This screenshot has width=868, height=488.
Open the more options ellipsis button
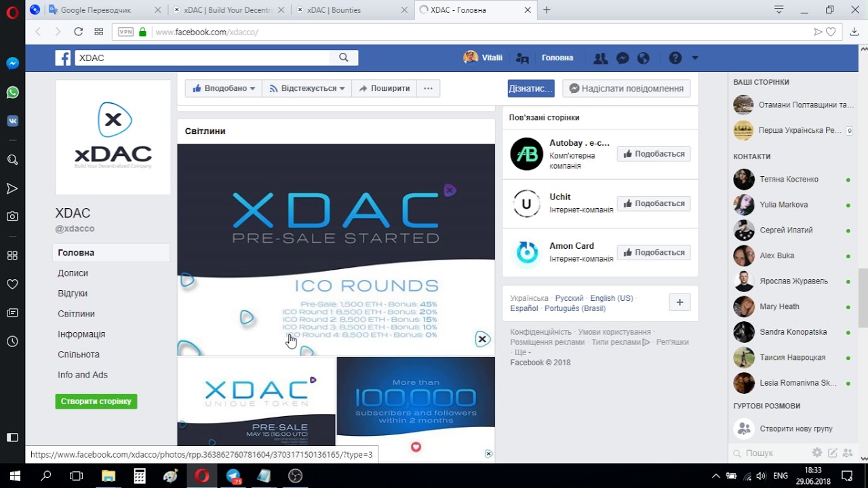click(428, 88)
